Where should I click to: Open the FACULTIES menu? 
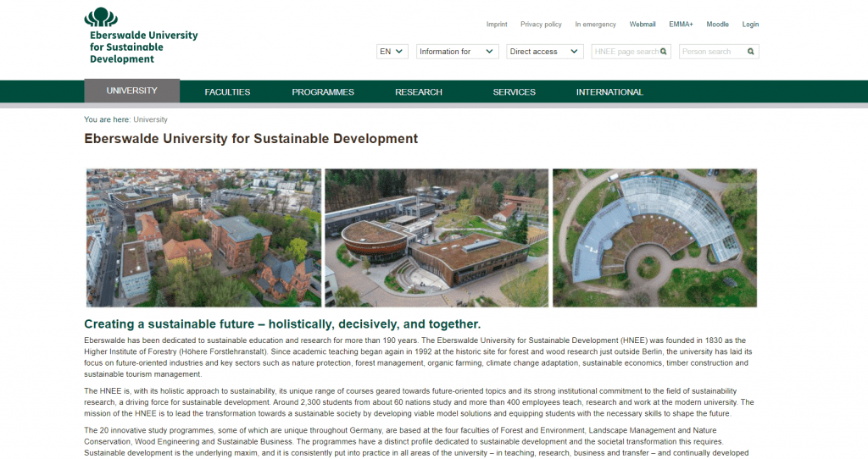point(227,92)
